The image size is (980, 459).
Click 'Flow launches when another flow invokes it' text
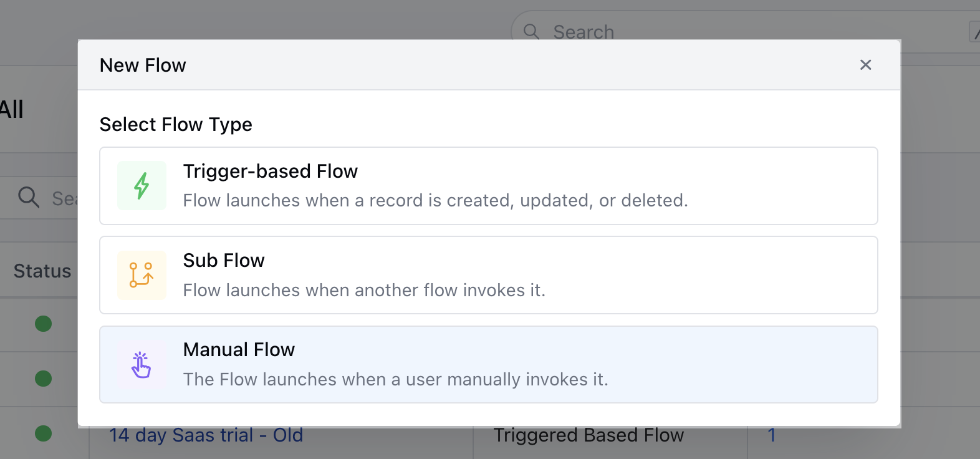click(364, 290)
